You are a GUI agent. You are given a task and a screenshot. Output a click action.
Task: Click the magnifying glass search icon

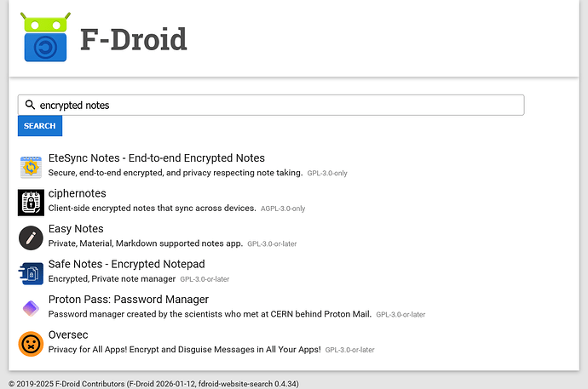click(30, 105)
